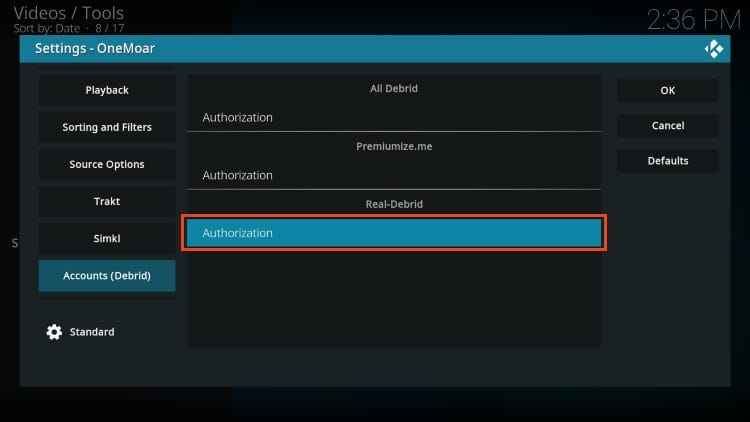Click the Settings - OneMoar dialog title
750x422 pixels.
click(x=95, y=48)
